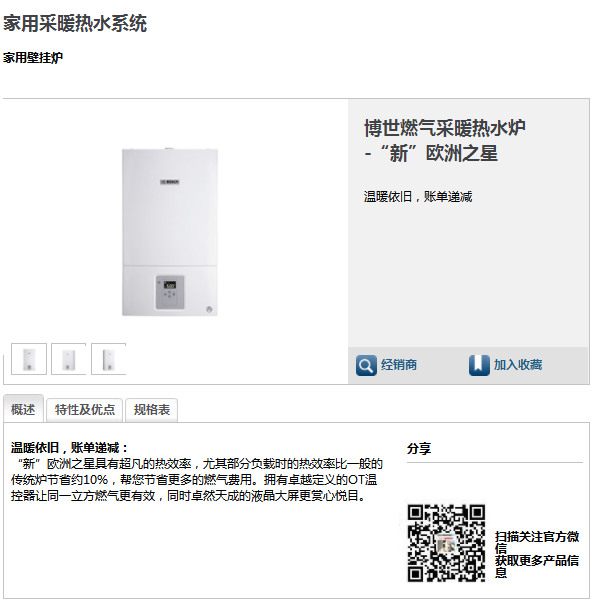Click the 家用壁挂炉 subheading

click(x=33, y=58)
